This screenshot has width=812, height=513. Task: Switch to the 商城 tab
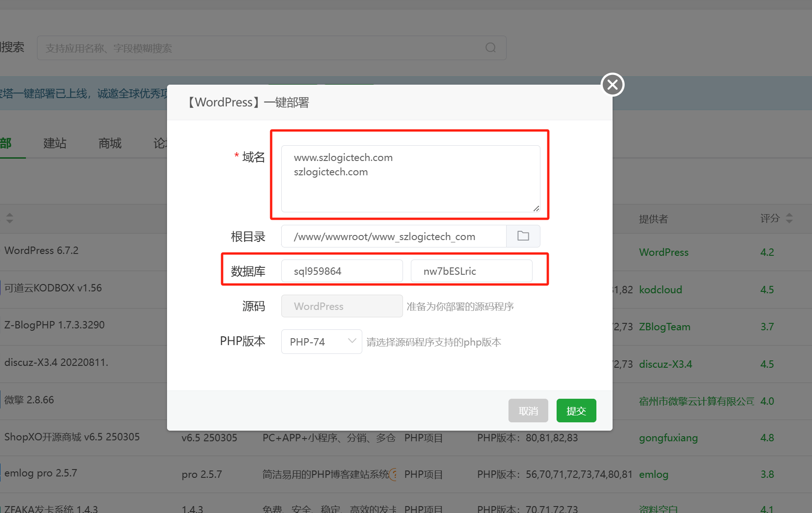click(110, 143)
